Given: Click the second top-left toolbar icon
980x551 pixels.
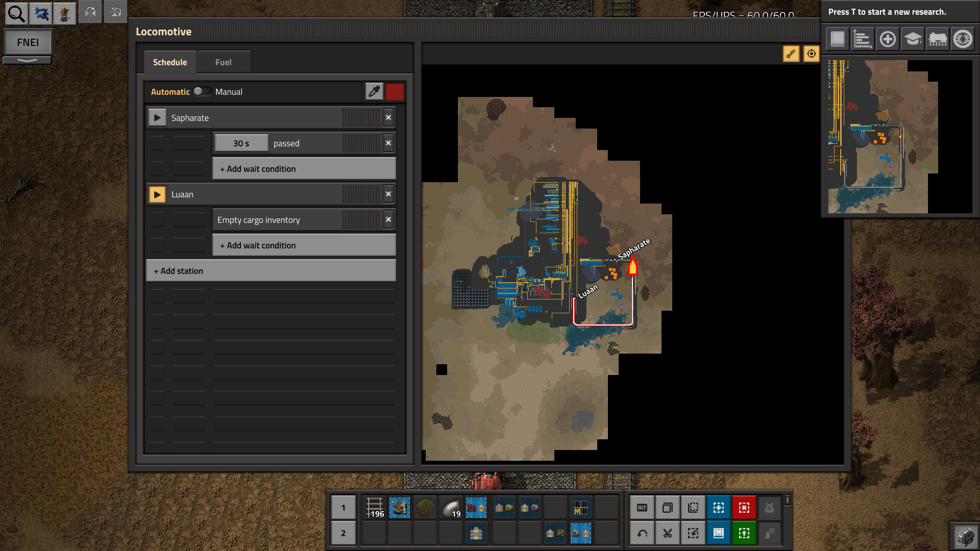Looking at the screenshot, I should (41, 14).
